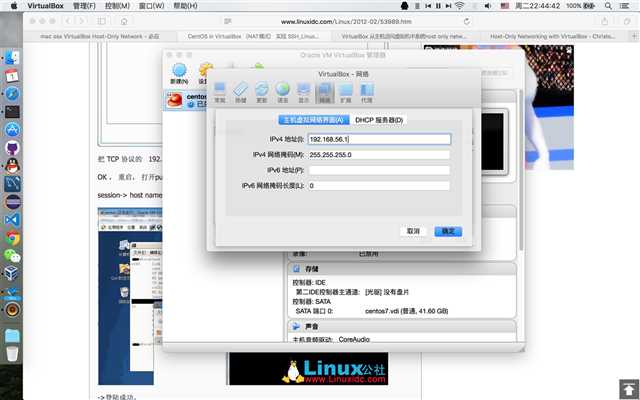Click the Spotlight search icon in menu bar
640x400 pixels.
(608, 6)
